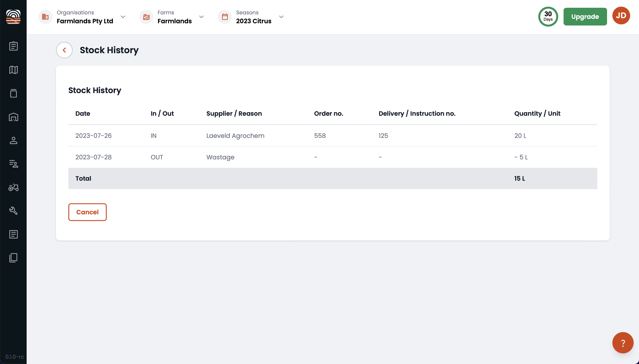Click the app logo in the sidebar

13,17
